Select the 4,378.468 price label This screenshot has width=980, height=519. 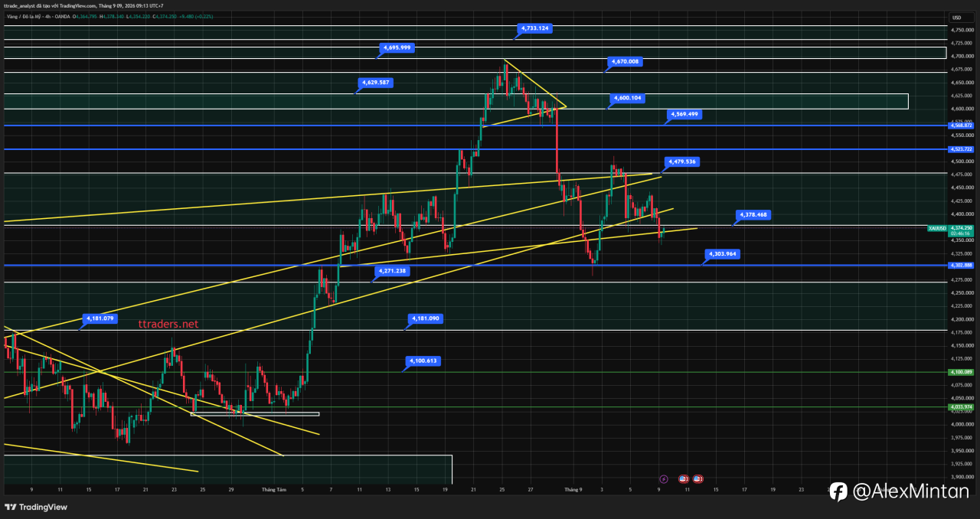[x=752, y=215]
